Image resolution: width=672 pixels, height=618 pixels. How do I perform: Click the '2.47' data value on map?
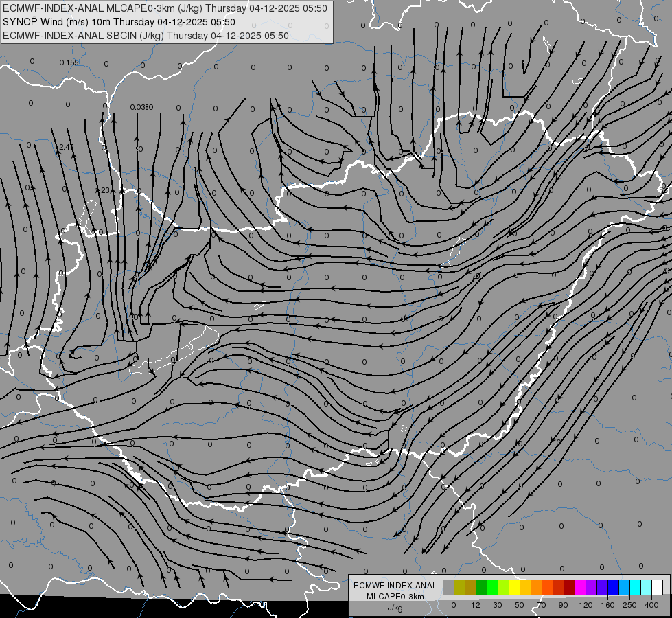tap(67, 147)
